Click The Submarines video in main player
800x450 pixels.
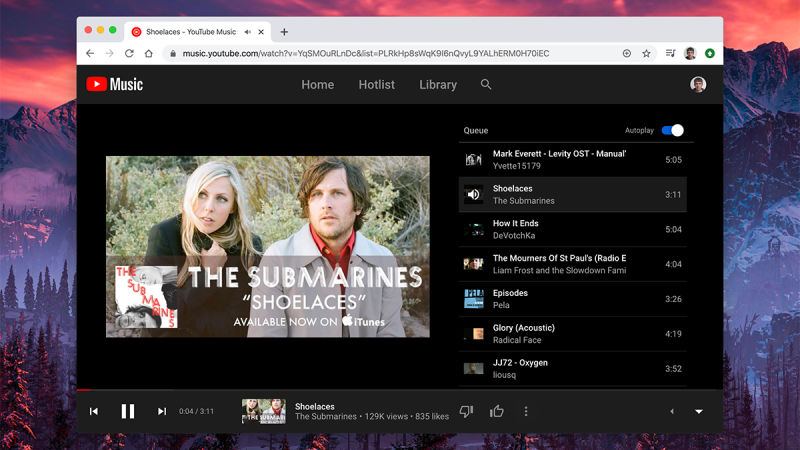pyautogui.click(x=267, y=246)
